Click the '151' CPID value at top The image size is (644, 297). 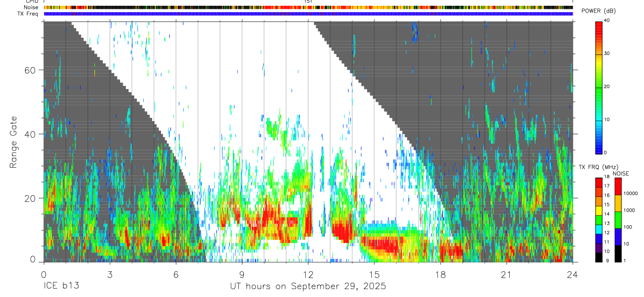(308, 2)
